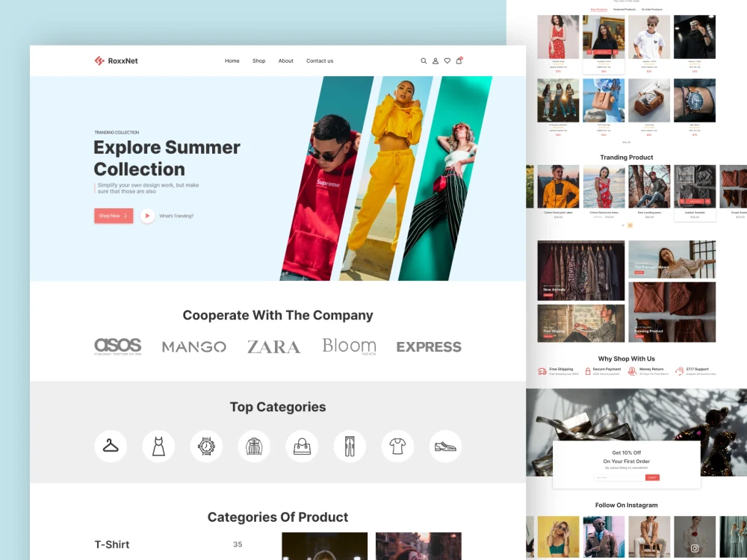Click the count 35 beside T-Shirt
The width and height of the screenshot is (747, 560).
coord(238,544)
